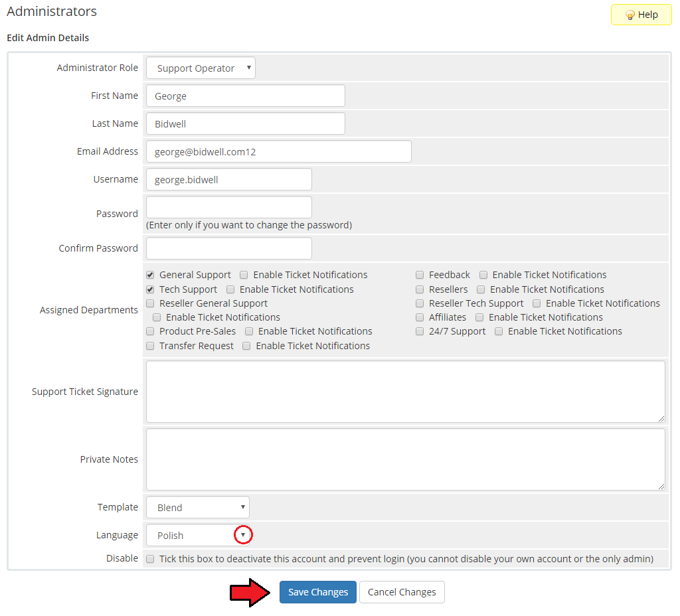Enable Ticket Notifications for Affiliates

[479, 317]
